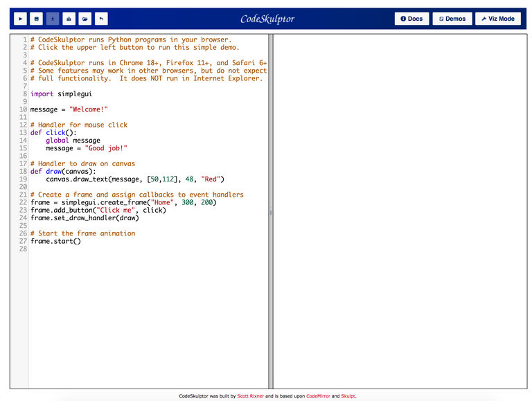The height and width of the screenshot is (401, 532).
Task: Click the 'global message' line
Action: [73, 141]
